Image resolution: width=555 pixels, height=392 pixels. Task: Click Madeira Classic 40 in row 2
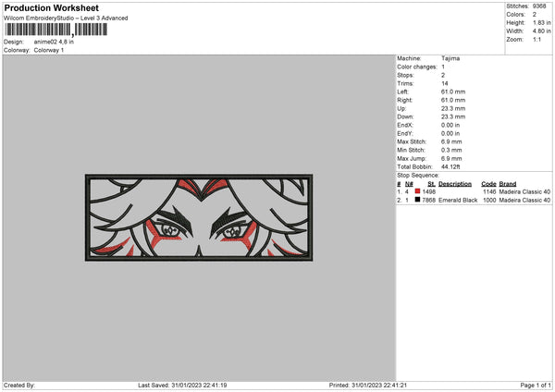click(x=524, y=201)
